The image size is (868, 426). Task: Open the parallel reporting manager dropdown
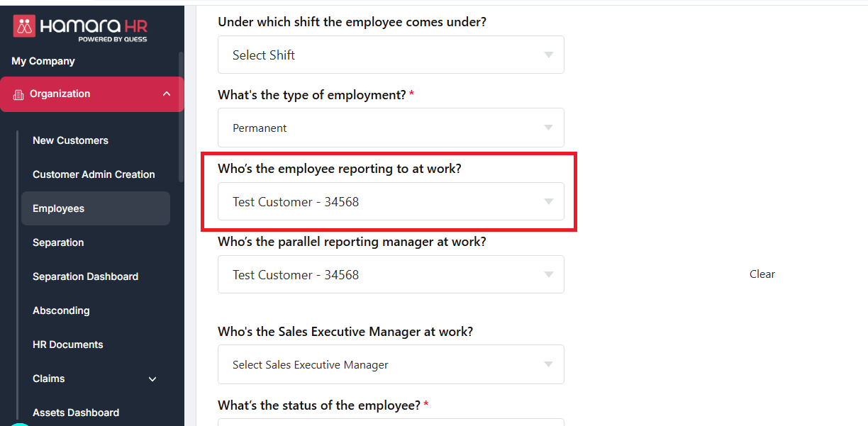tap(391, 274)
